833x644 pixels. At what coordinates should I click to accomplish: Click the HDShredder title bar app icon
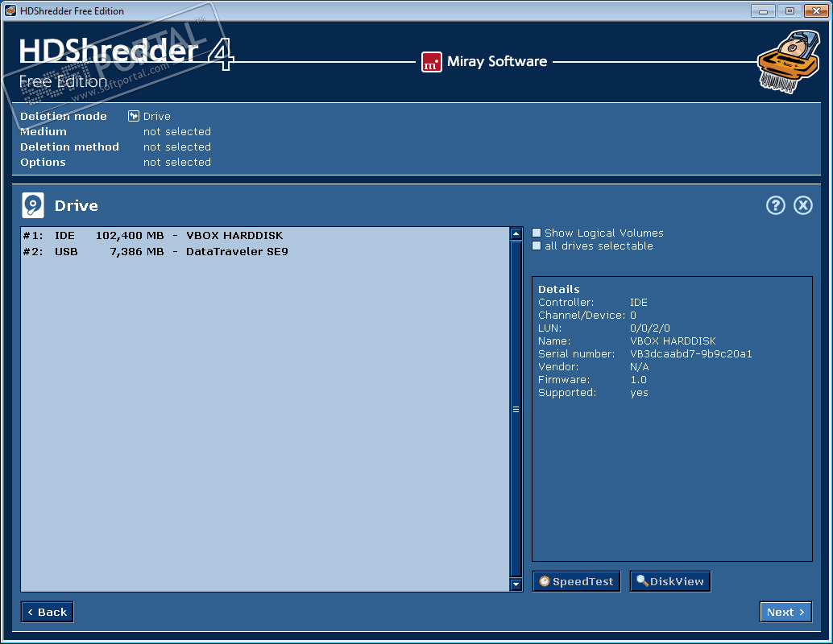click(x=10, y=10)
